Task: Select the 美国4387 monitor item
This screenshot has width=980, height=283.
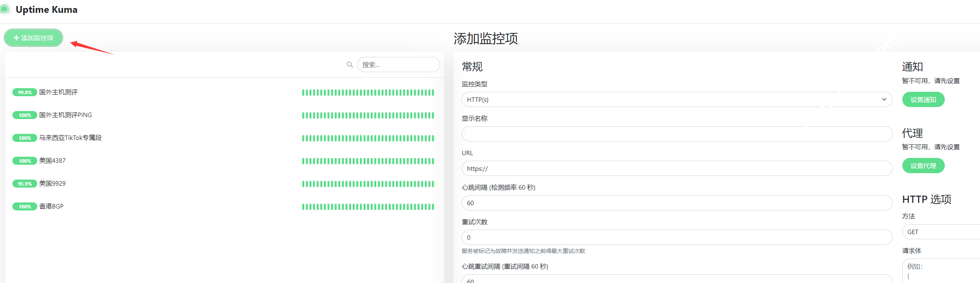Action: pos(52,161)
